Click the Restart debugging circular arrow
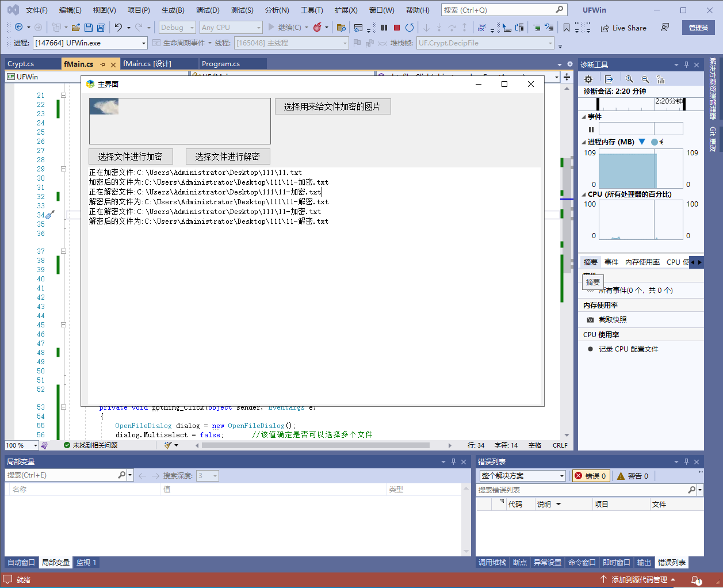 click(410, 27)
